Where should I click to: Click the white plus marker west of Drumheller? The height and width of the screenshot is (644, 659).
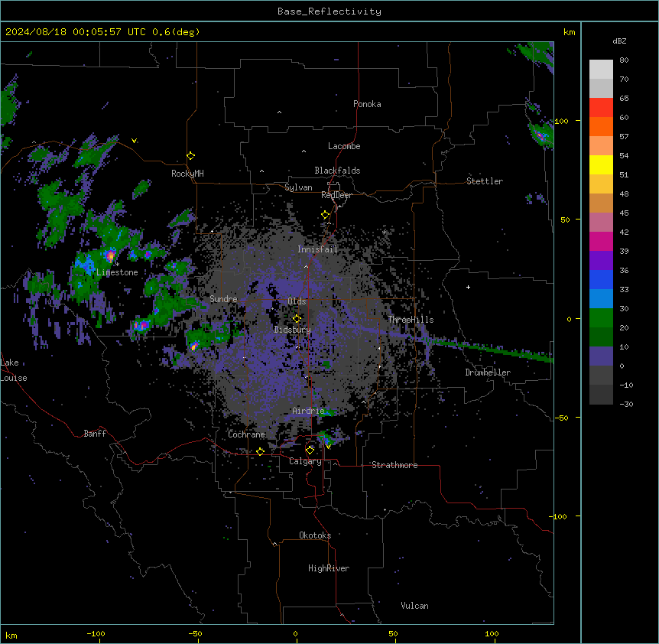468,287
